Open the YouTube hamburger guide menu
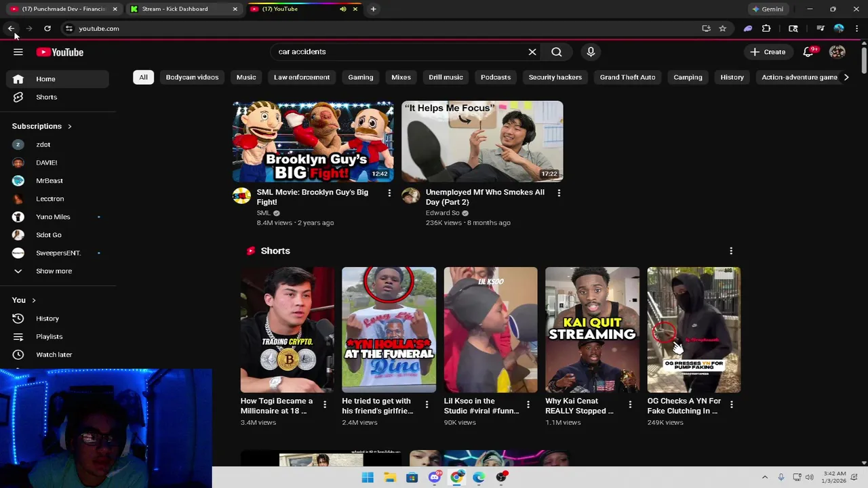Screen dimensions: 868x488 (18, 52)
